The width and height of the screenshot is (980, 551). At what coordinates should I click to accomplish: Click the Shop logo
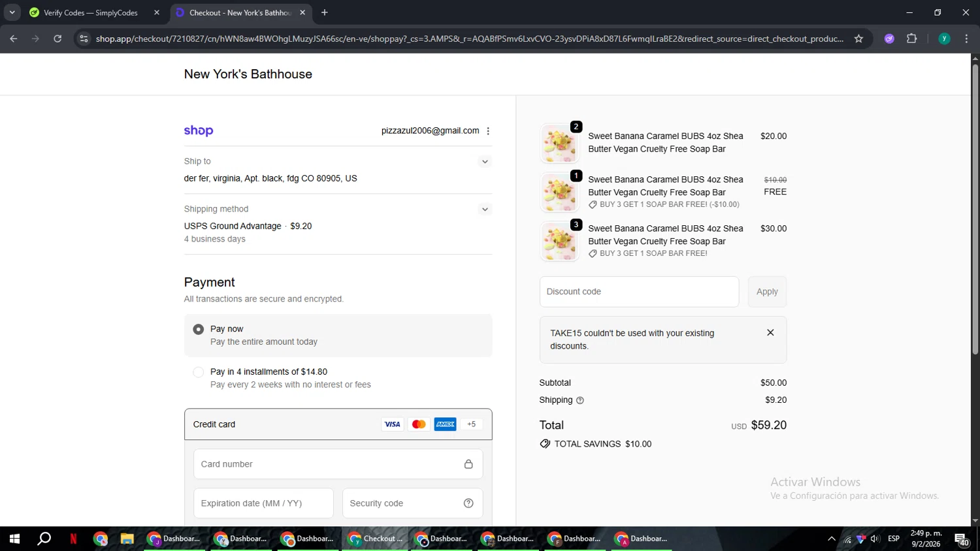[199, 131]
